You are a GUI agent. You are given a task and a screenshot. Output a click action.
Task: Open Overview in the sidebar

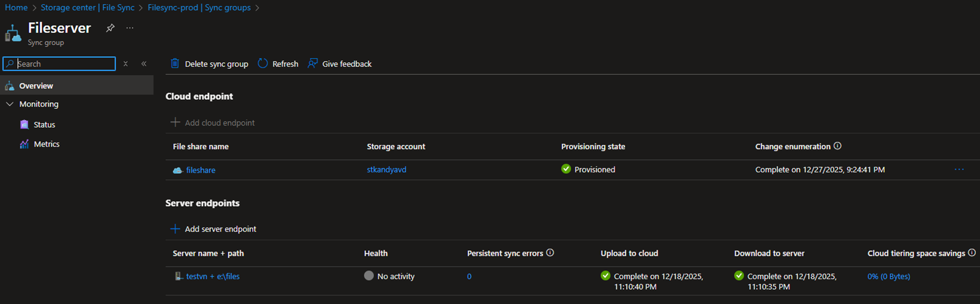(36, 86)
